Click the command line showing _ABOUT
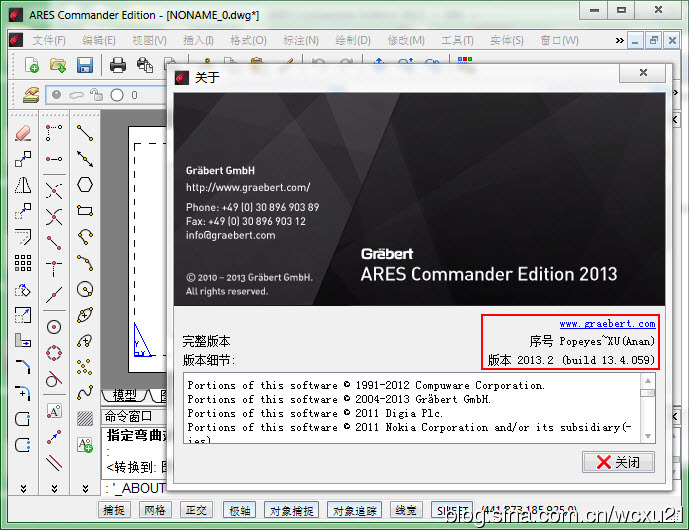 click(134, 488)
